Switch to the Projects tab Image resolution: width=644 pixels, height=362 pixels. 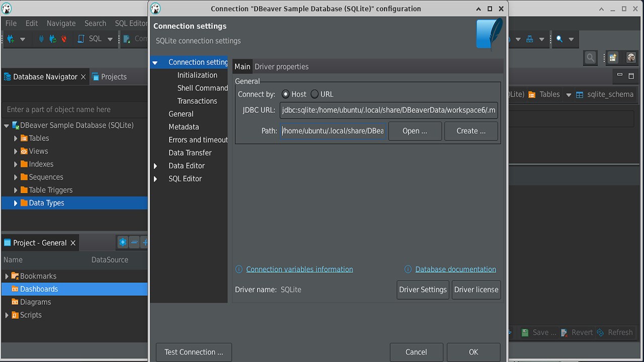[109, 76]
